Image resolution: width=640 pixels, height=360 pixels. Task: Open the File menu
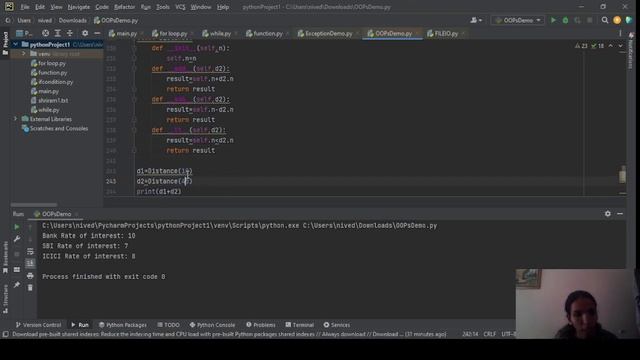pos(25,7)
